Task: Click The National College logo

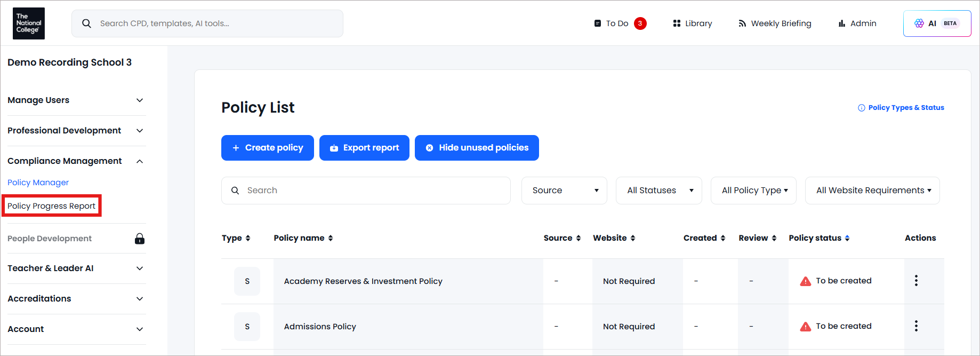Action: tap(29, 23)
